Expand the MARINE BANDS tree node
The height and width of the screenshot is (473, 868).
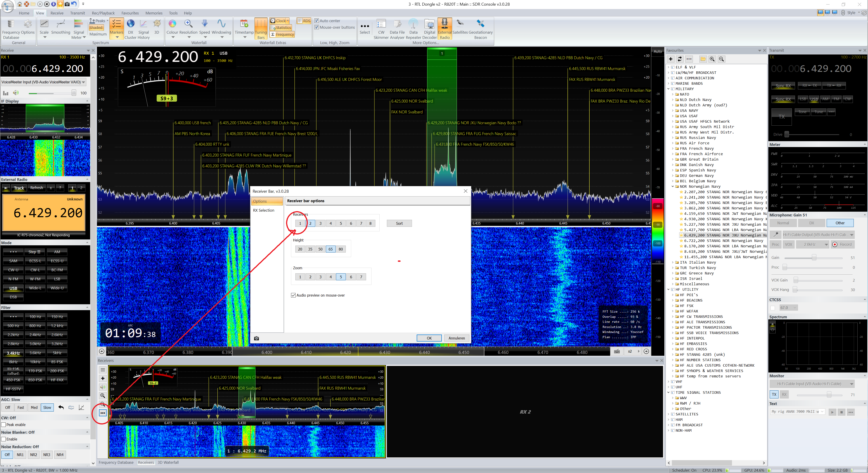pos(668,84)
